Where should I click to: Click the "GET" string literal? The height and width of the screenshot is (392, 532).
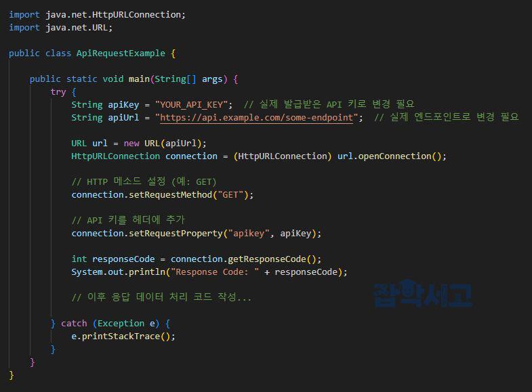[x=230, y=195]
